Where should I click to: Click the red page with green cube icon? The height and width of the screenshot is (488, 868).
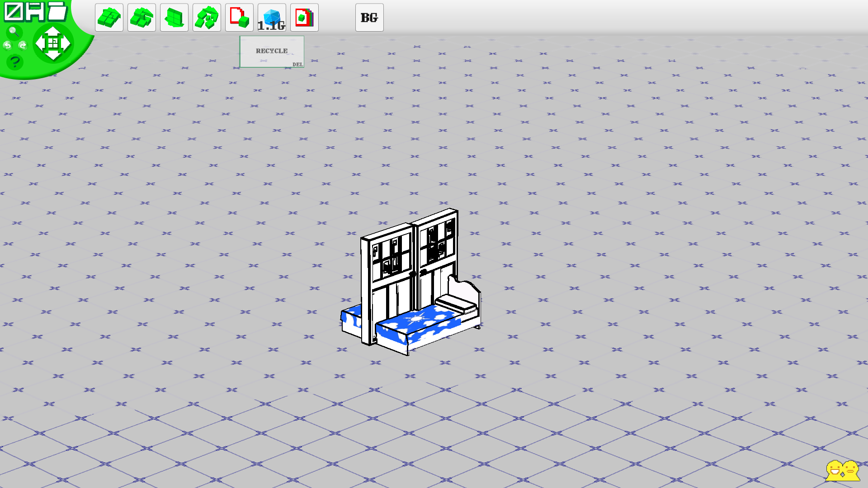click(239, 18)
